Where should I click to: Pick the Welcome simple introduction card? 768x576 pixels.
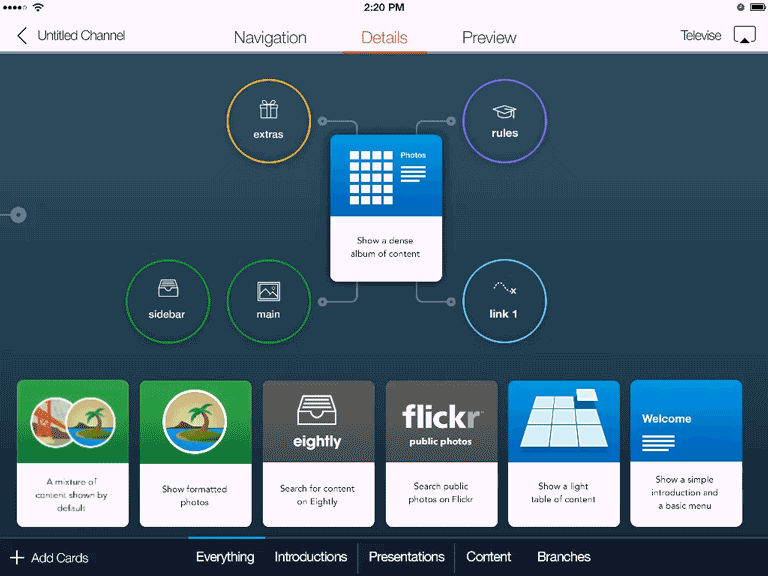[x=686, y=454]
